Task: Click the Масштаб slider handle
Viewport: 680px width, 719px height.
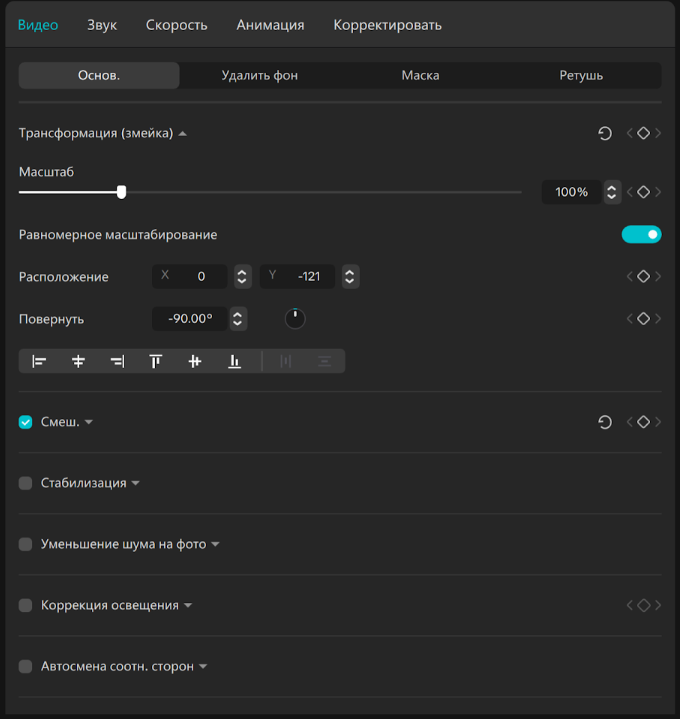Action: pos(121,191)
